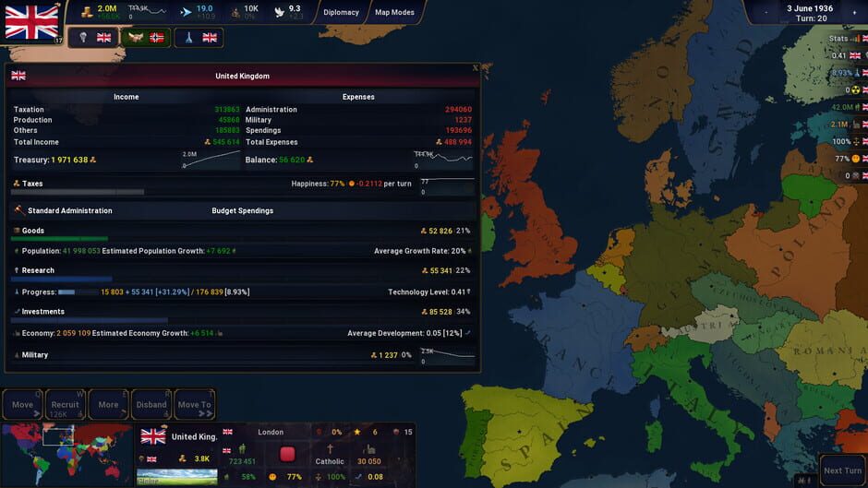Click the happiness history graph
Viewport: 868px width, 488px height.
tap(447, 186)
